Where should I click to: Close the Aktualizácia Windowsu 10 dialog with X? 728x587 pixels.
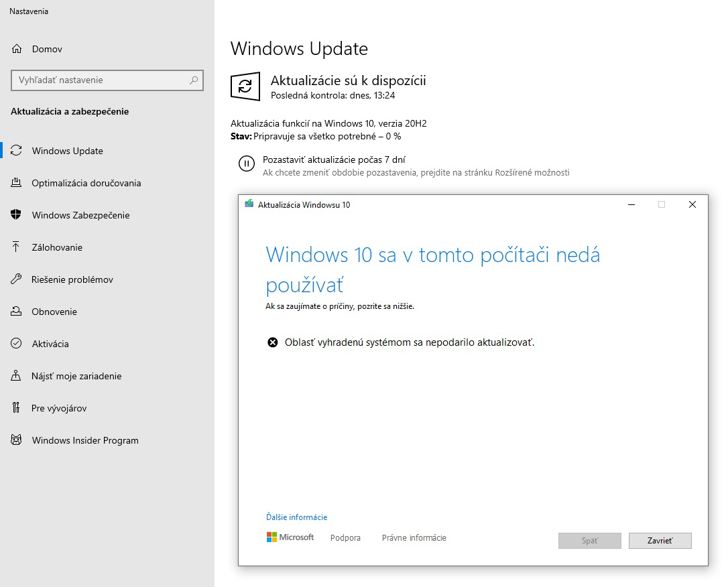pyautogui.click(x=692, y=204)
